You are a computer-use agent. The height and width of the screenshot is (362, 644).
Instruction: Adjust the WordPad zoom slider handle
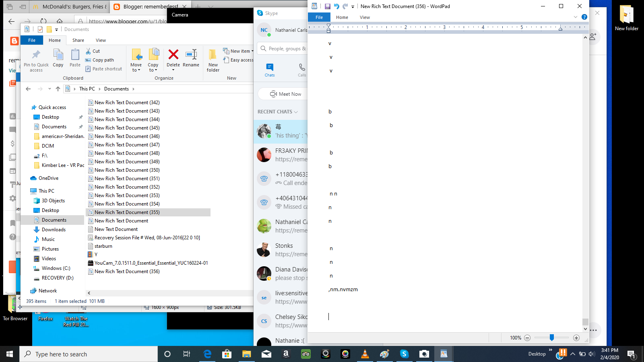[x=552, y=338]
